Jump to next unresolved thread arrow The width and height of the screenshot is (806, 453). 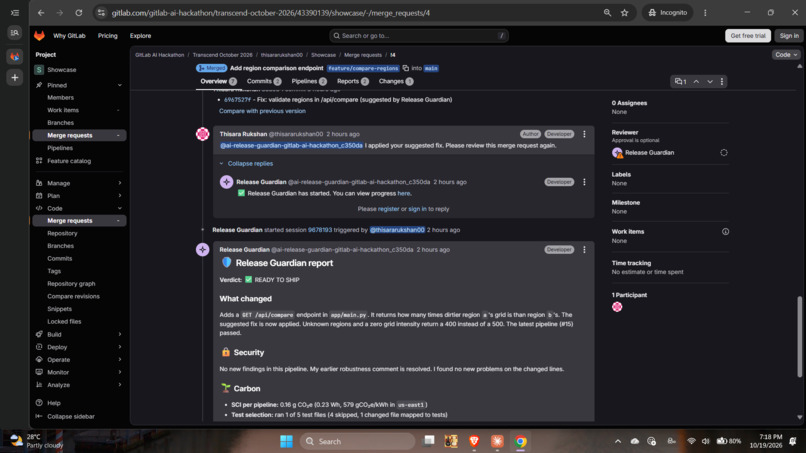tap(710, 82)
